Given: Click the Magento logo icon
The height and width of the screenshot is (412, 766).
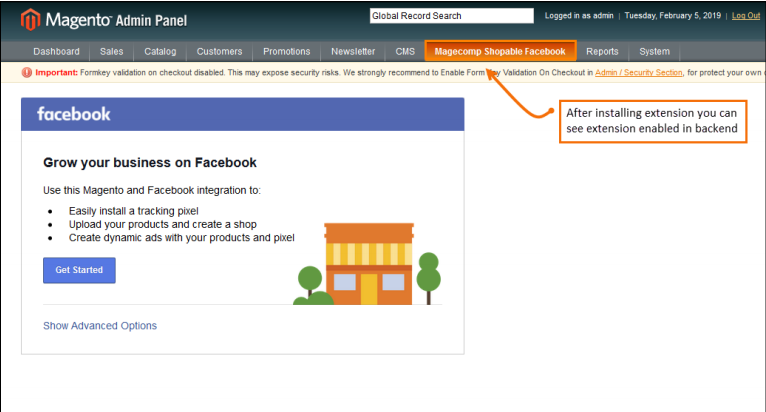Looking at the screenshot, I should pos(31,19).
